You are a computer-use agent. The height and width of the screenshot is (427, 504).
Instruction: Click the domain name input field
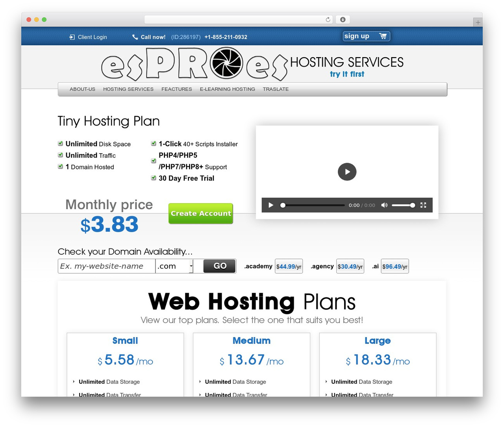click(107, 266)
